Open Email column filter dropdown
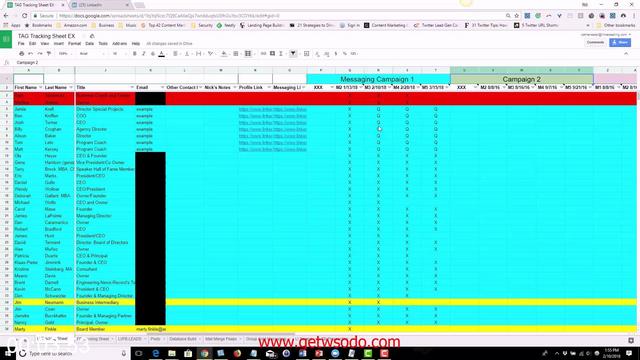This screenshot has height=360, width=640. click(x=162, y=88)
